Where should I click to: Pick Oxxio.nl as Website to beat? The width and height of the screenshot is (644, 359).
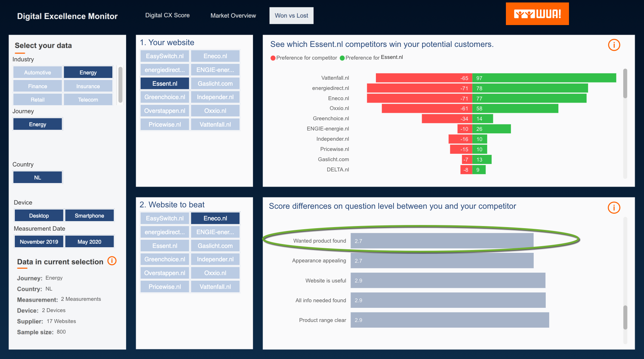tap(215, 273)
